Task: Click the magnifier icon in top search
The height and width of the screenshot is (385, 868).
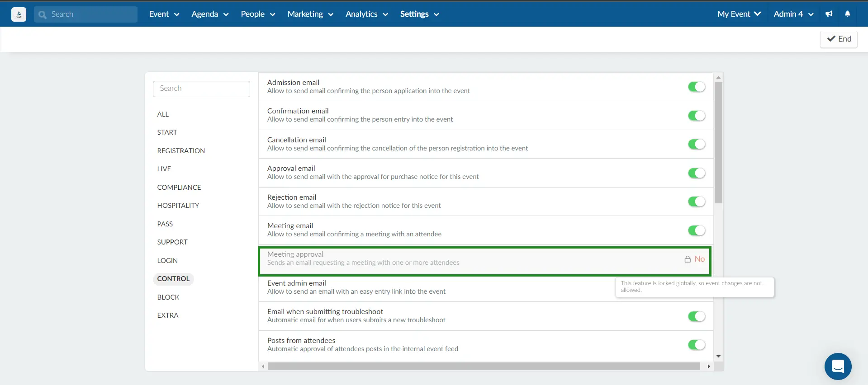Action: click(x=43, y=14)
